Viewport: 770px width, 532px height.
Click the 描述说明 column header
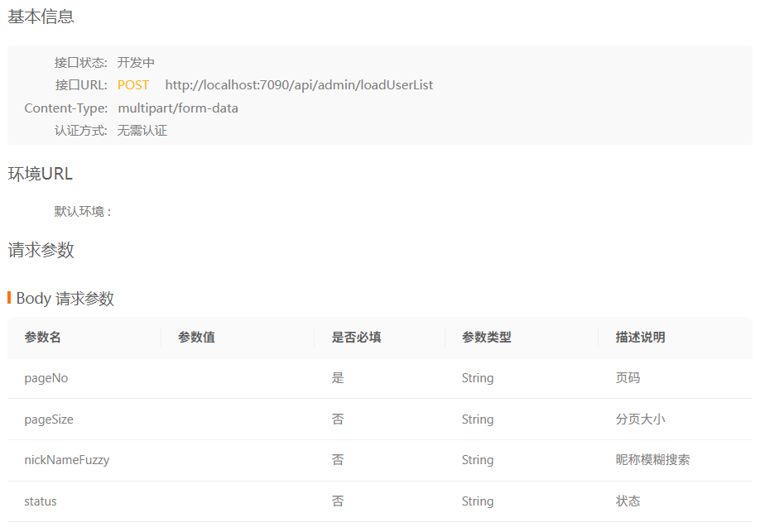point(640,338)
